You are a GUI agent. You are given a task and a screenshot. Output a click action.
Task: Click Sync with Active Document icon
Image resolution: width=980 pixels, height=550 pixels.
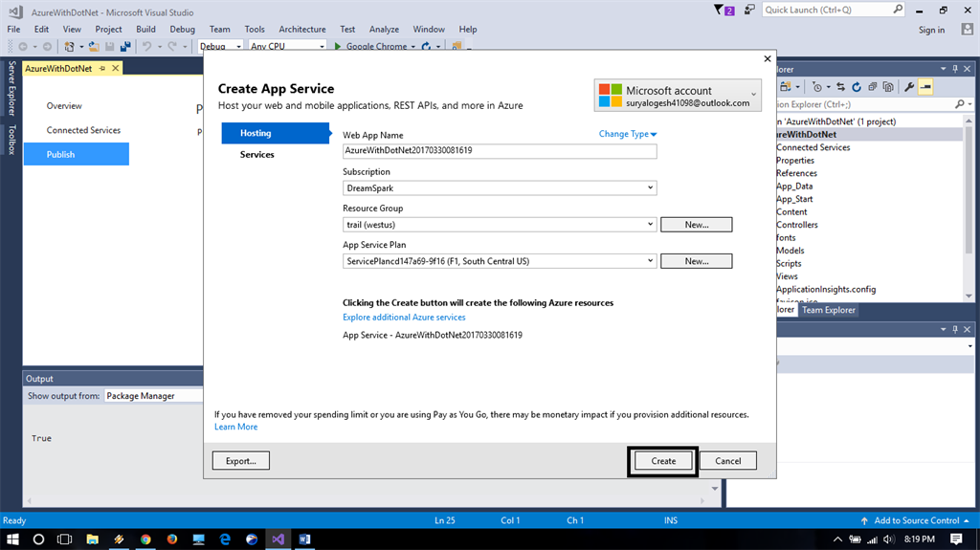click(841, 87)
